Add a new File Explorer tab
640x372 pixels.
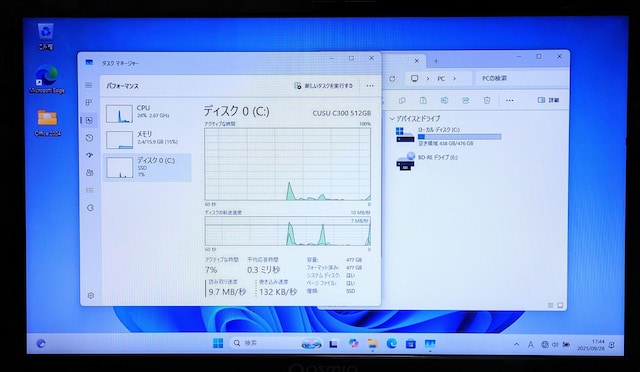tap(436, 61)
